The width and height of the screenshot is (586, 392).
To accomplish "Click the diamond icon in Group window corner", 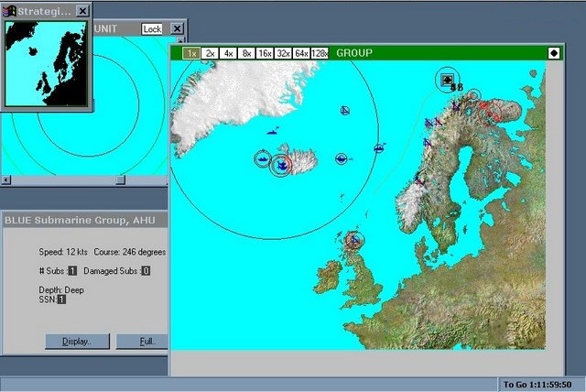I will click(x=553, y=53).
